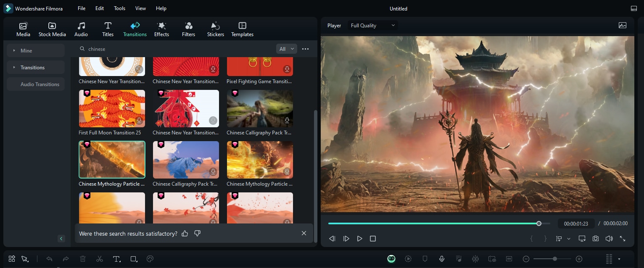This screenshot has height=268, width=644.
Task: Open the View menu
Action: point(140,8)
